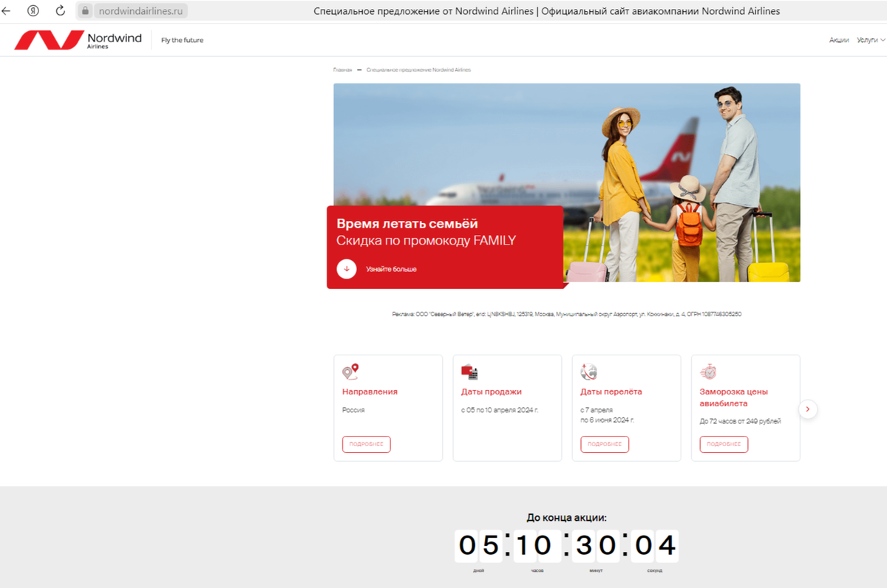Viewport: 887px width, 588px height.
Task: Open the Главная breadcrumb link
Action: [x=341, y=69]
